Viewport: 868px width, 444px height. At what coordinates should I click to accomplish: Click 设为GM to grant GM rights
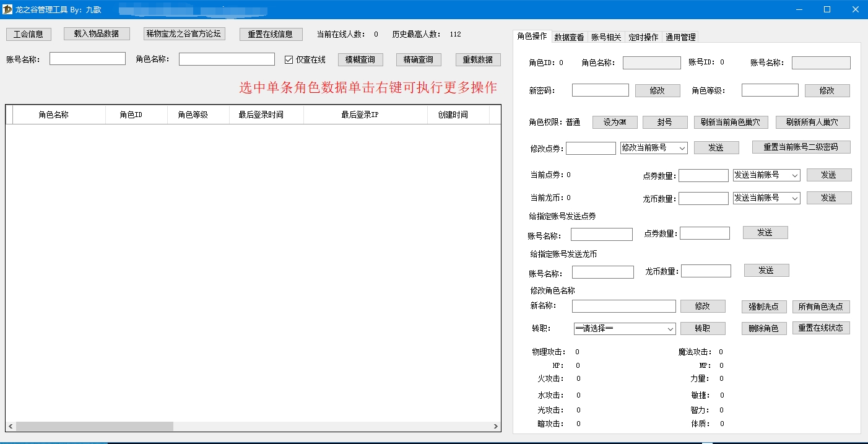click(614, 122)
